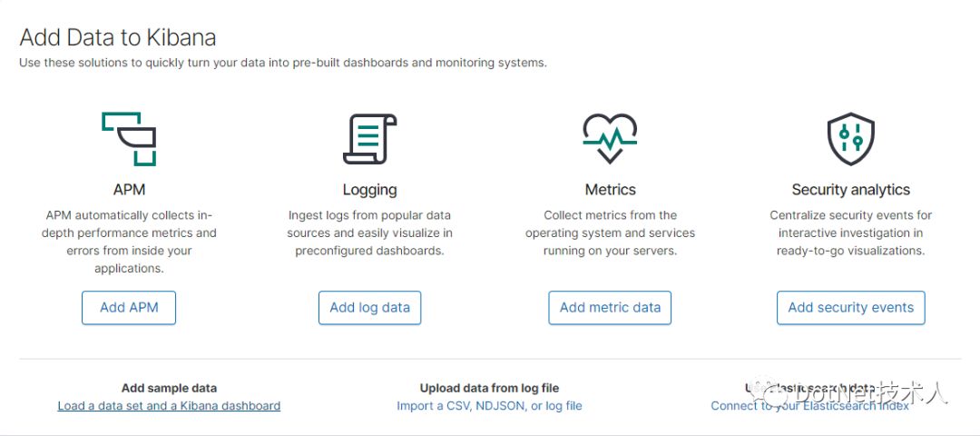Image resolution: width=980 pixels, height=436 pixels.
Task: Select the APM heading text
Action: (x=130, y=190)
